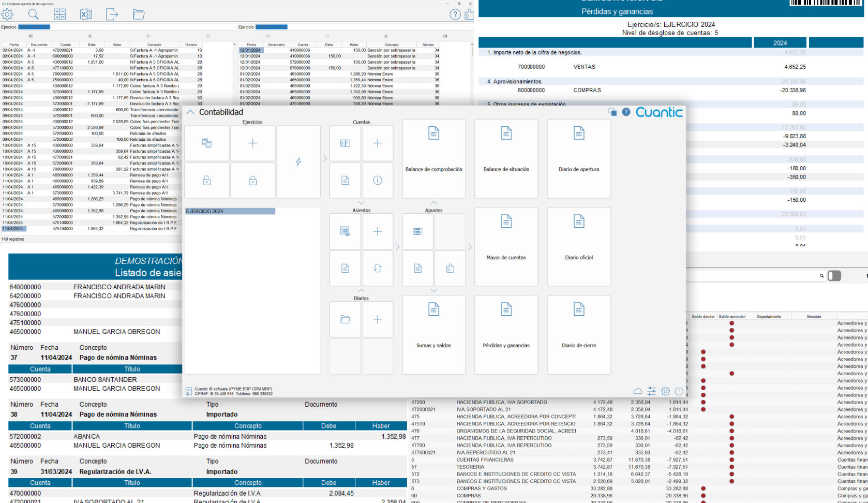Click the magnifier search icon in Comparar toolbar
868x503 pixels.
33,14
